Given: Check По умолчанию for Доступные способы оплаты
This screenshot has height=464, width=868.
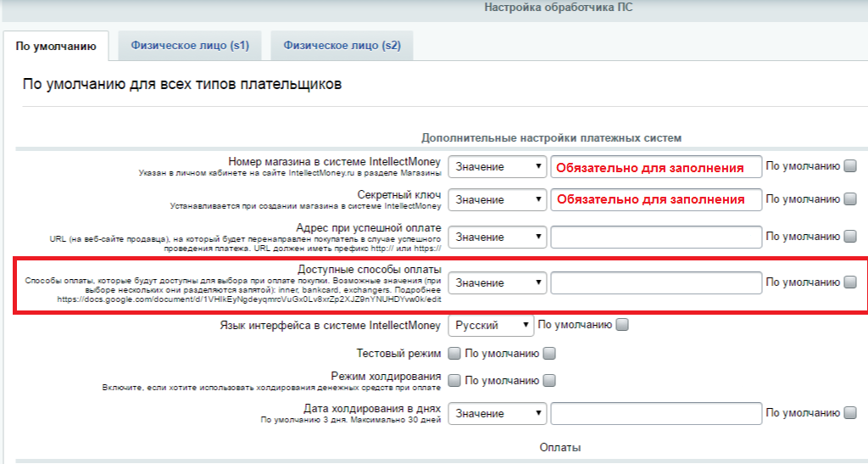Looking at the screenshot, I should 850,282.
